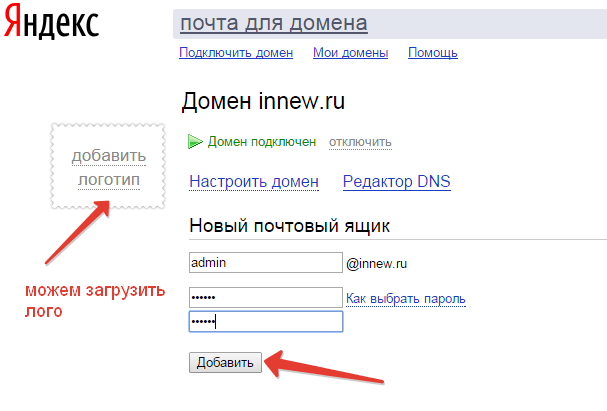Click the 'отключить' domain link

tap(360, 142)
